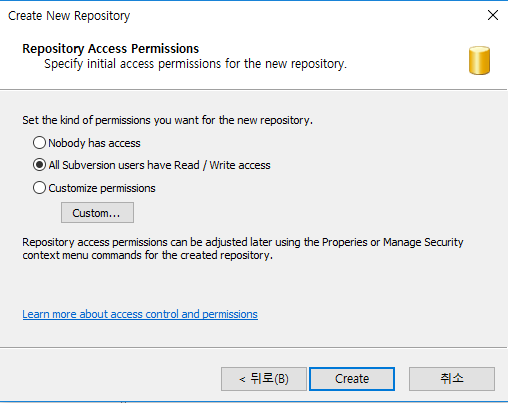
Task: Click the 'Read / Write access' label text
Action: point(222,165)
